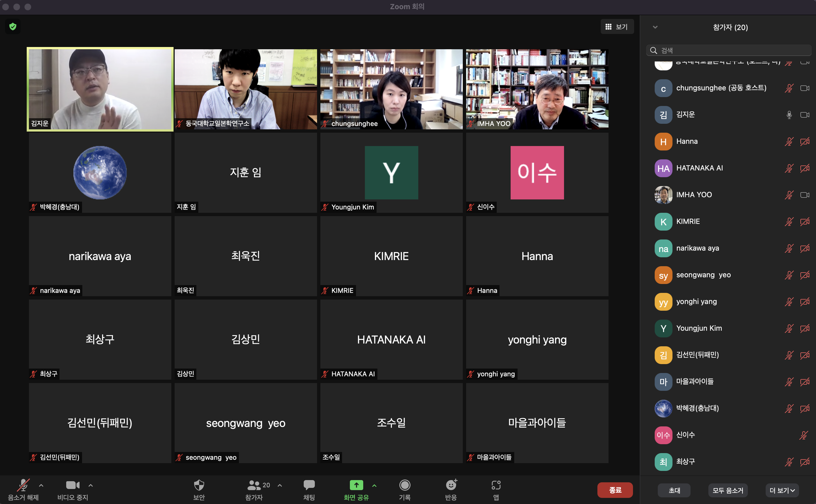Click seongwang yeo orange avatar
816x504 pixels.
click(663, 275)
